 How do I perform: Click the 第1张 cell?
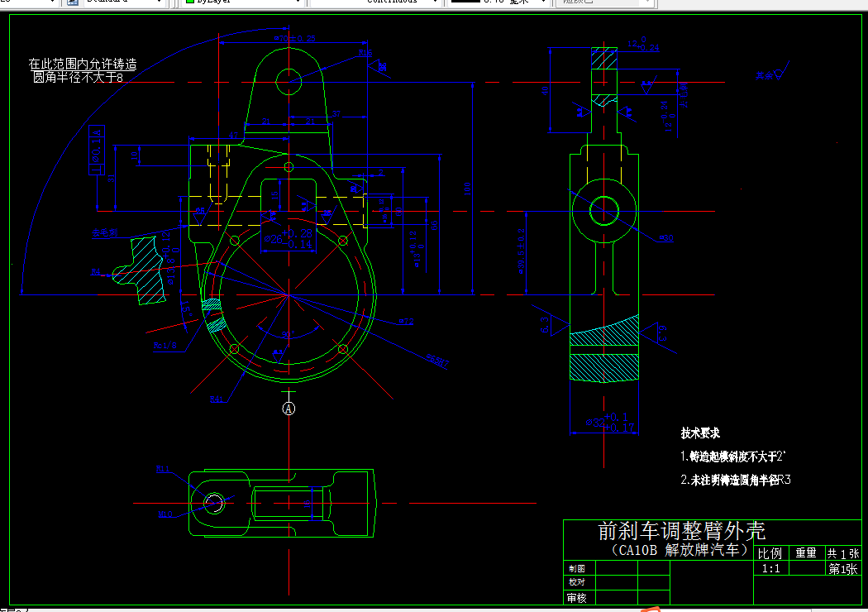coord(843,569)
